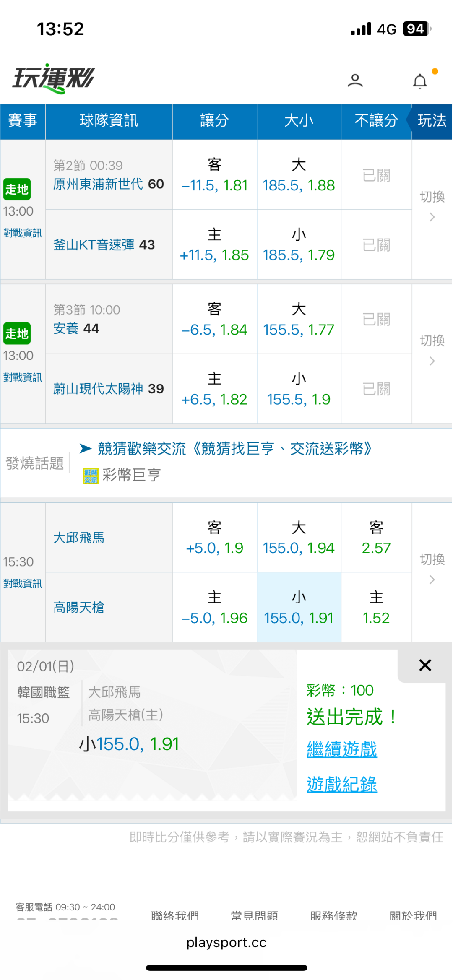The height and width of the screenshot is (980, 453).
Task: Click the 繼續遊戲 link
Action: [x=342, y=749]
